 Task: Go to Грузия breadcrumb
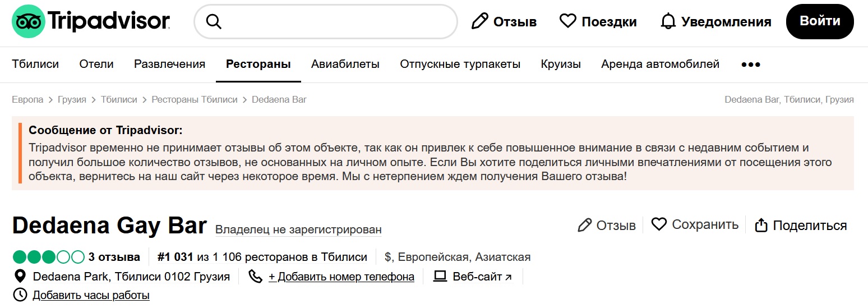coord(72,99)
